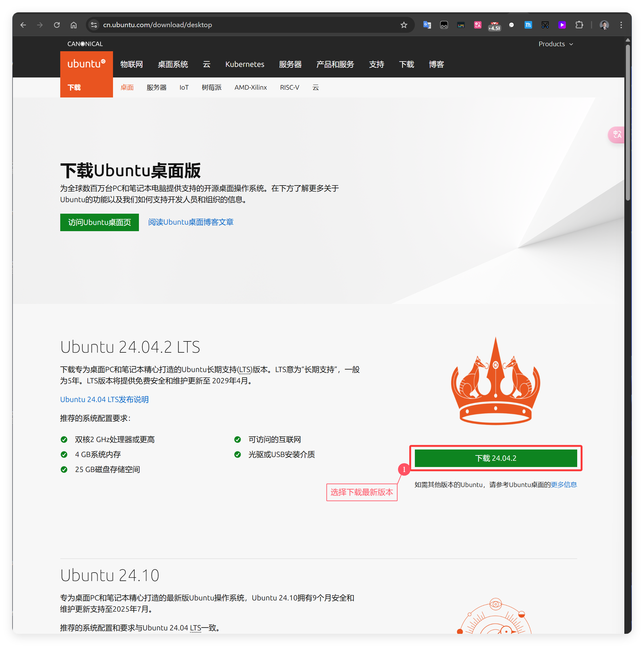Open the 阅读Ubuntu桌面博客文章 link
The image size is (644, 646).
point(191,222)
